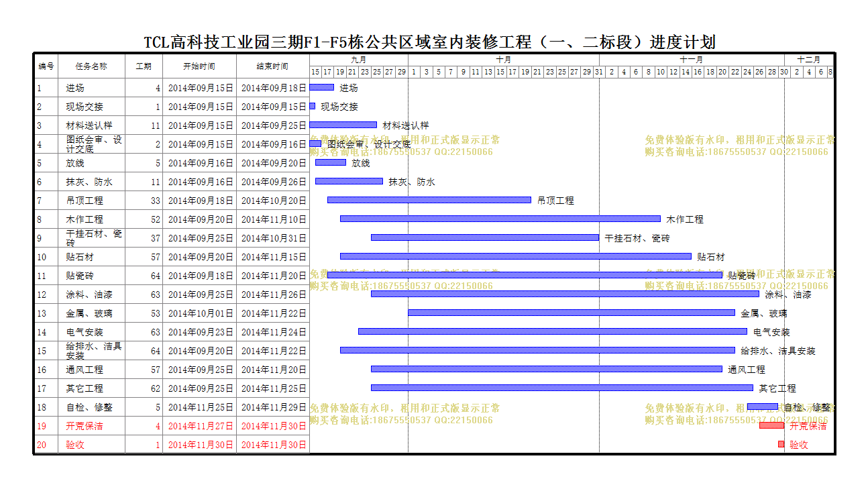This screenshot has width=868, height=487.
Task: Select the blue Gantt bar for 材料送认样
Action: coord(343,125)
